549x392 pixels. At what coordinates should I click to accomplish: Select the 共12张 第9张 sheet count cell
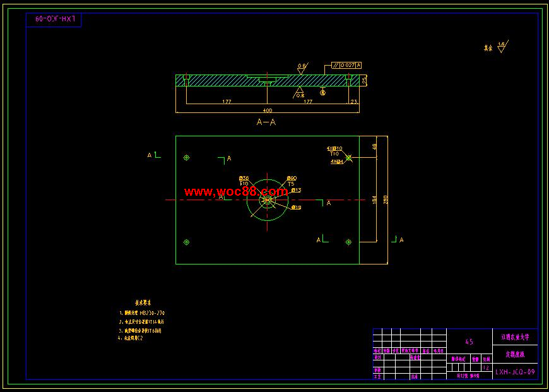pyautogui.click(x=469, y=376)
